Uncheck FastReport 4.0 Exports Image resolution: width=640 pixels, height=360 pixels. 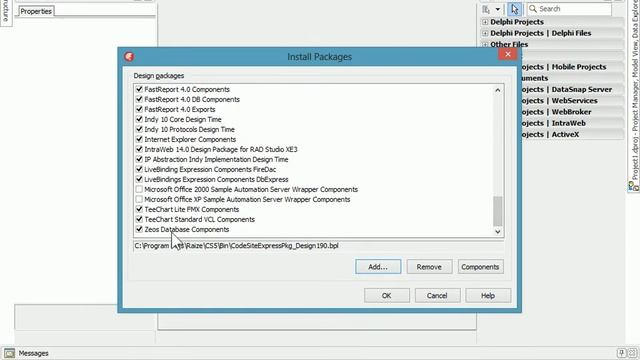click(139, 109)
